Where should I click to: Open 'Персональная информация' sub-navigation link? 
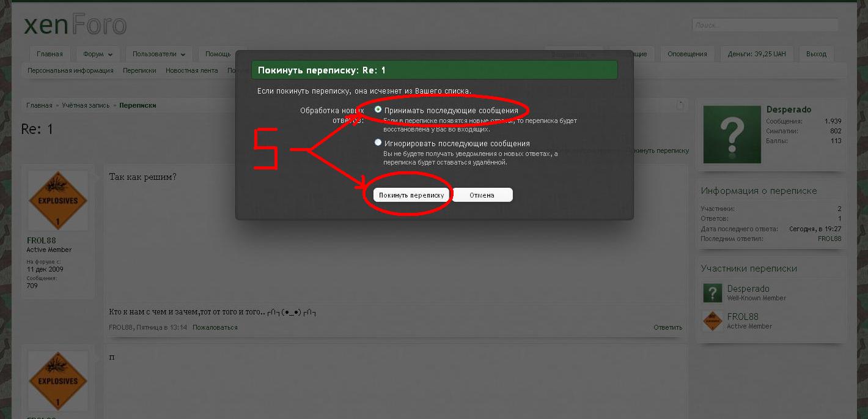click(70, 70)
